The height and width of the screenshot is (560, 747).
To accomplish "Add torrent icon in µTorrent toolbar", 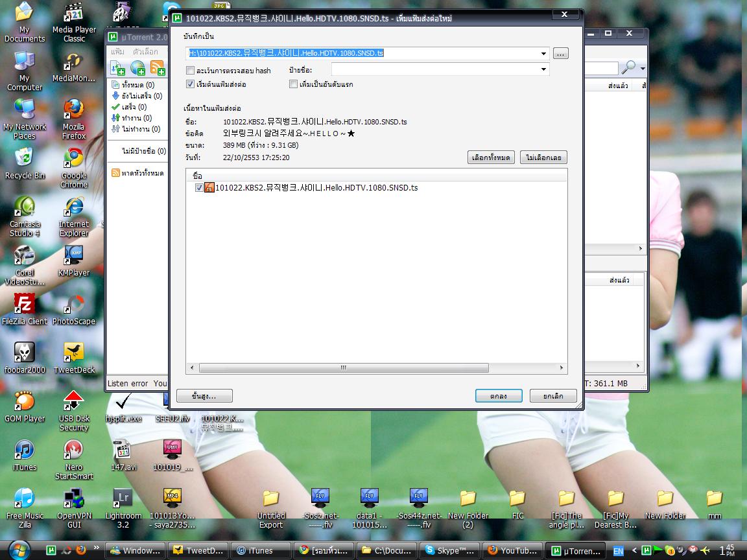I will 117,68.
